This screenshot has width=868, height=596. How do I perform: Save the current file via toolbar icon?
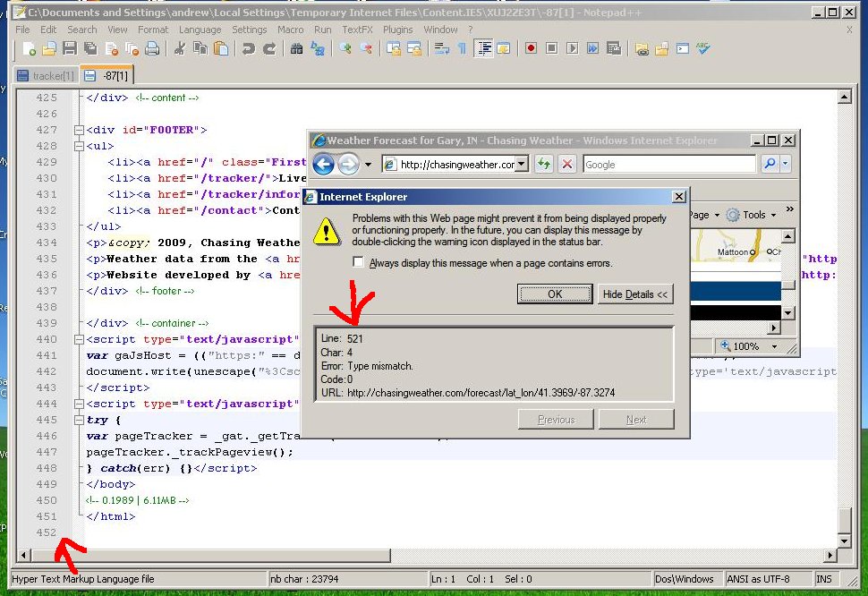tap(70, 48)
